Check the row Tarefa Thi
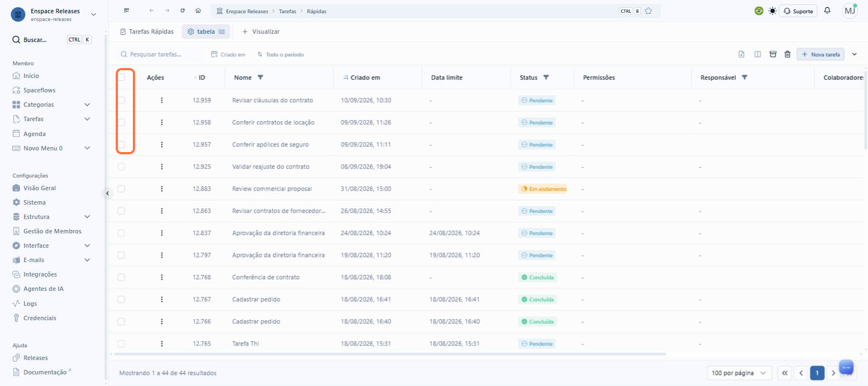This screenshot has width=868, height=386. [x=121, y=343]
